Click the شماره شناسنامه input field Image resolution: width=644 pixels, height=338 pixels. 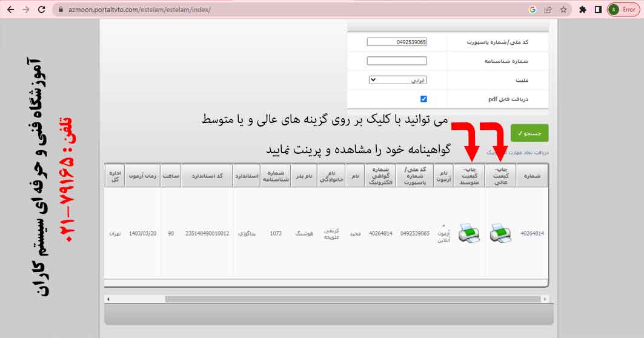(x=397, y=61)
